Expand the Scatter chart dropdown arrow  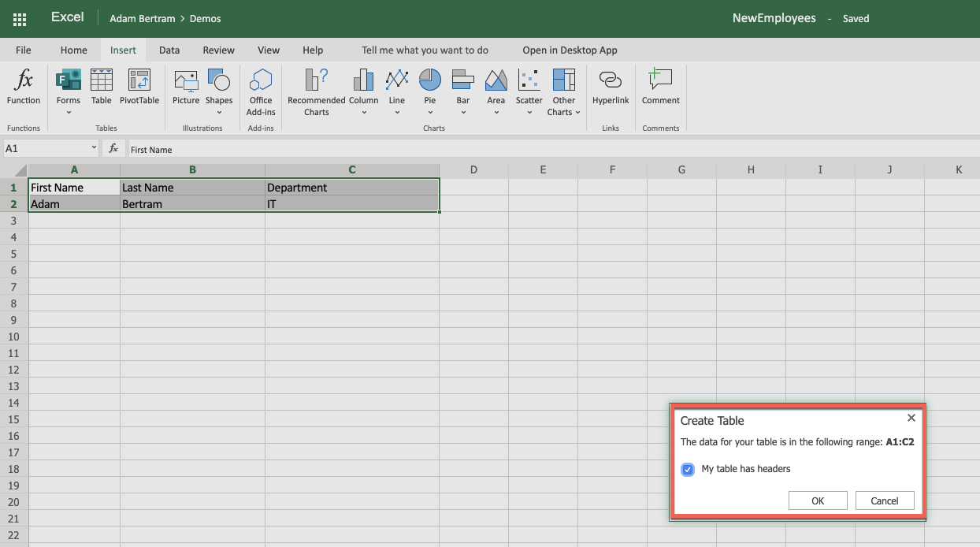[529, 113]
